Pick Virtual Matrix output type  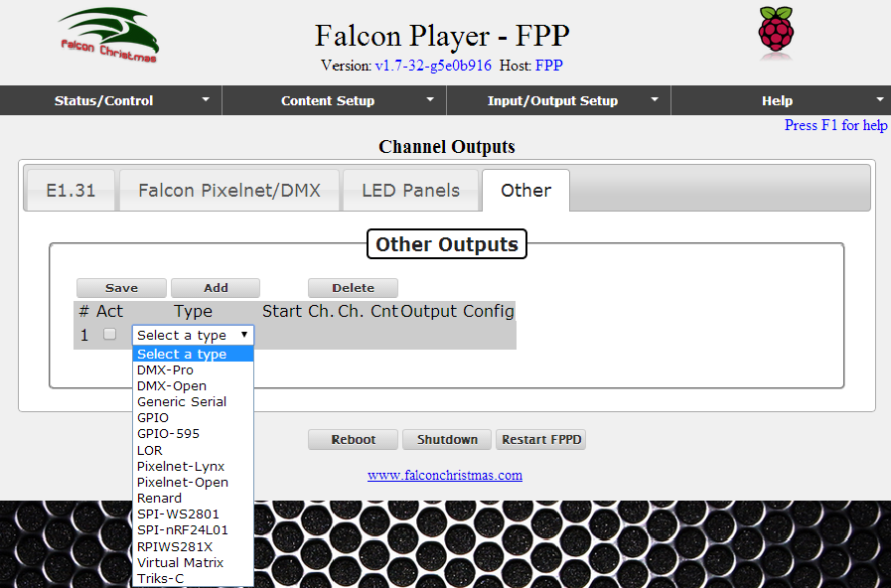pyautogui.click(x=180, y=562)
